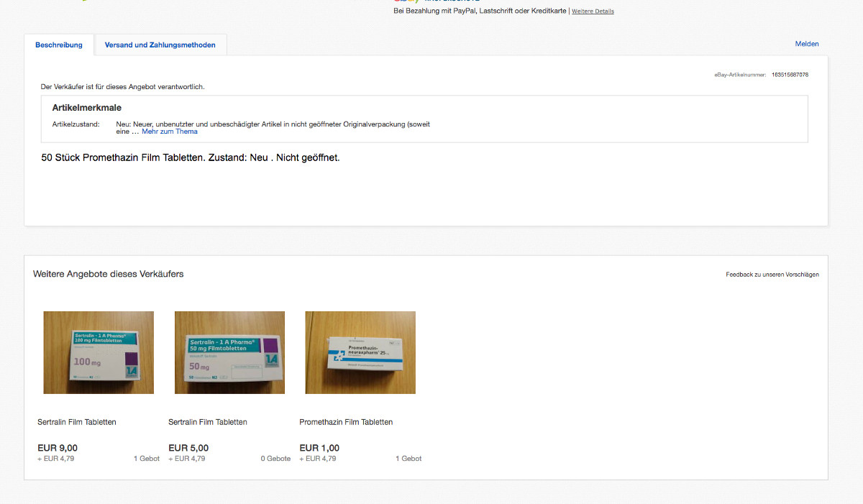Click the 0 Gebote bid count

275,459
